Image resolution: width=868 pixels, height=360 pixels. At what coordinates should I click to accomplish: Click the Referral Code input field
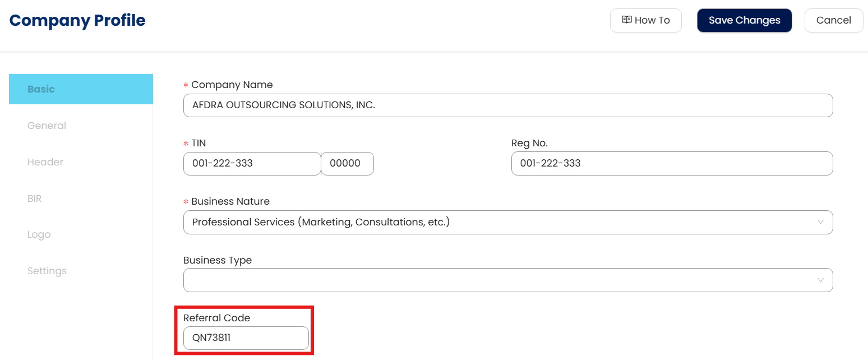click(x=246, y=338)
